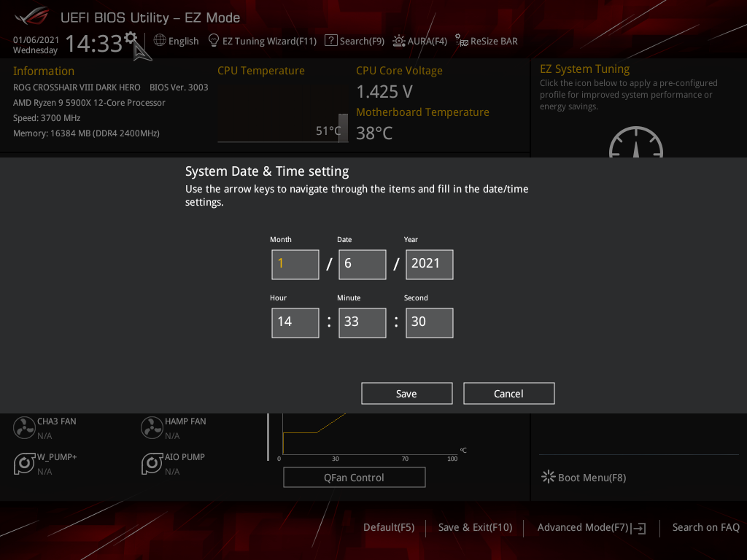Click the AMD Ryzen 9 5900X processor text
This screenshot has height=560, width=747.
(89, 102)
